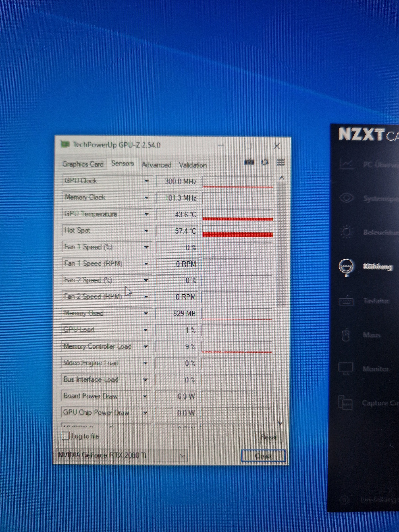Open NVIDIA GeForce RTX 2080 Ti device selector
This screenshot has height=532, width=399.
[122, 455]
